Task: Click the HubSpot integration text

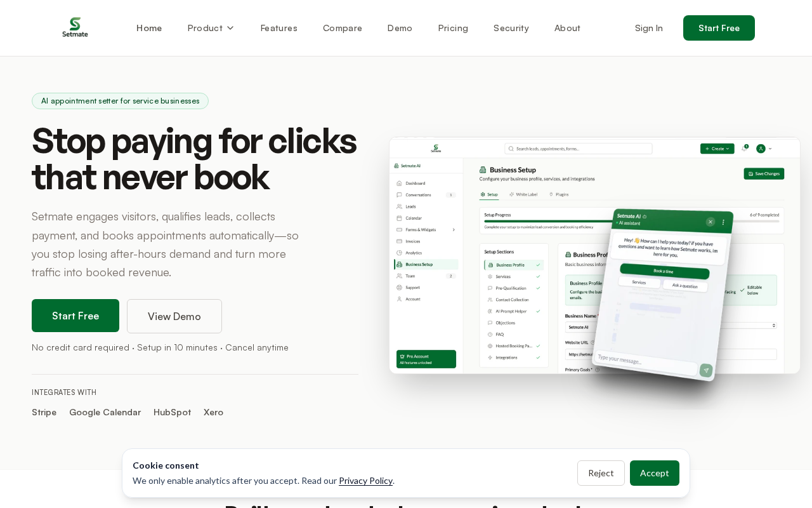Action: coord(173,412)
